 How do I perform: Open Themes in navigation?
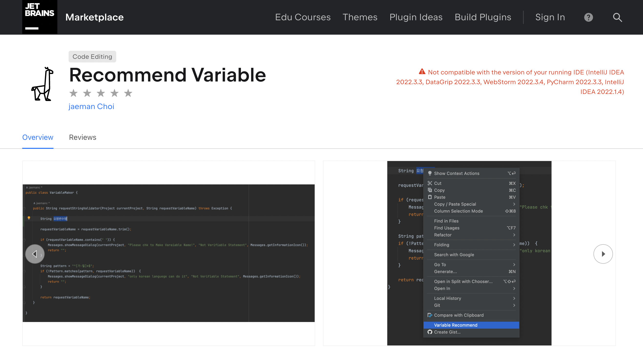[x=360, y=17]
